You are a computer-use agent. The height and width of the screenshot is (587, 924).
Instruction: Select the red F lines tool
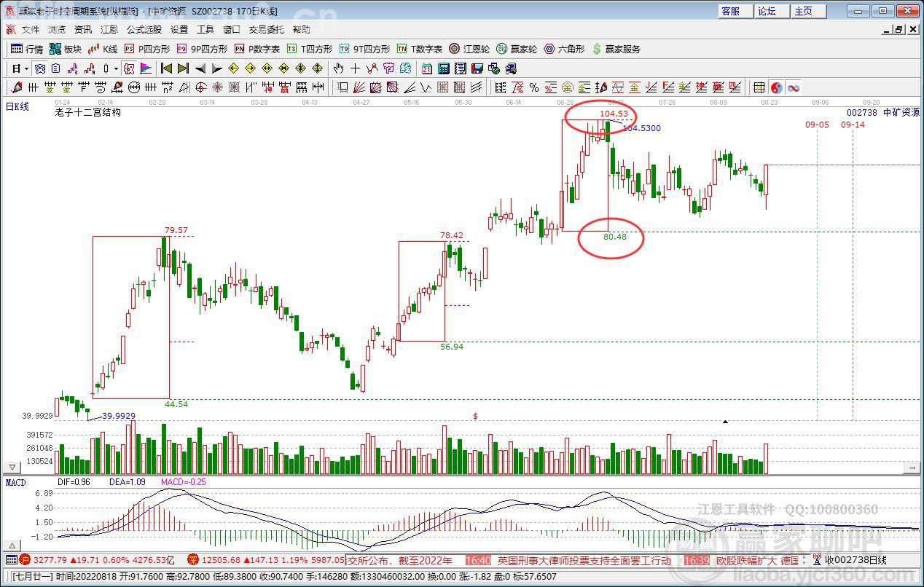tap(667, 87)
